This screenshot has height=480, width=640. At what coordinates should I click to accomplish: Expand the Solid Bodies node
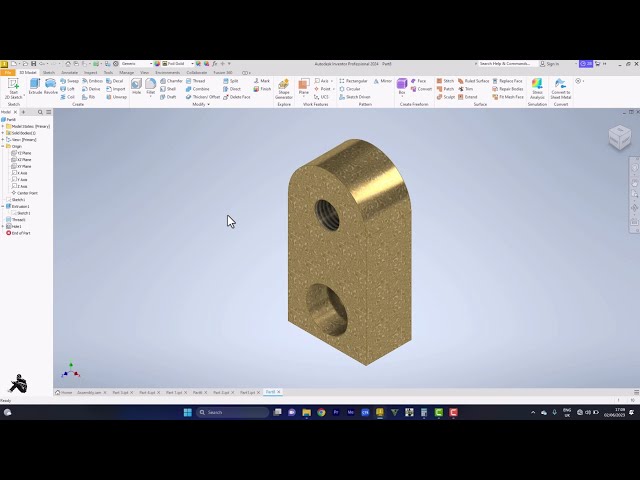(x=3, y=133)
